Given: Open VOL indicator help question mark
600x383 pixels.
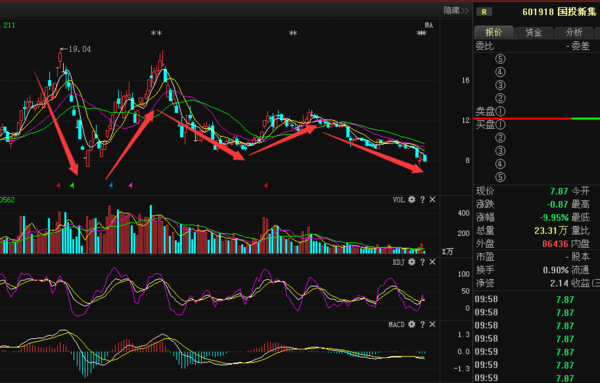Looking at the screenshot, I should coord(422,200).
